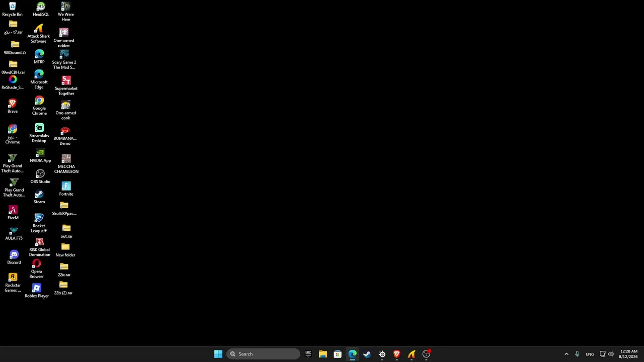Click the t7.rar archive on the desktop
This screenshot has height=362, width=644.
pyautogui.click(x=13, y=28)
